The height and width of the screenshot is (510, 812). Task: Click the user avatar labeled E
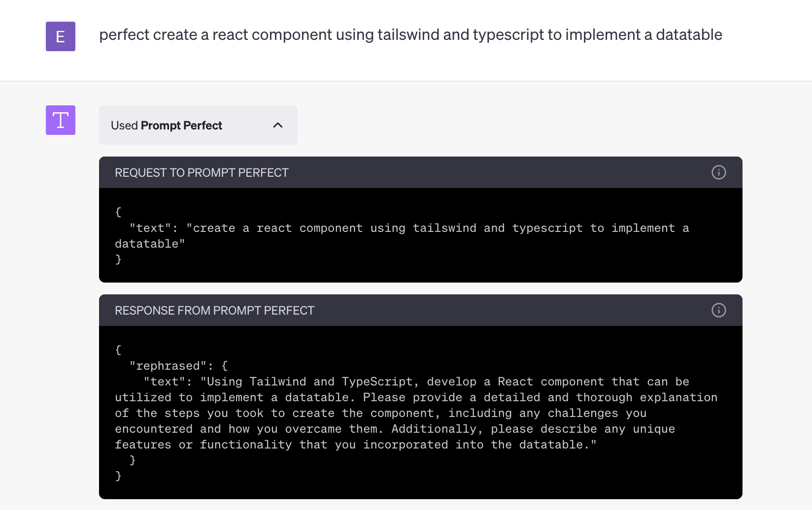61,36
